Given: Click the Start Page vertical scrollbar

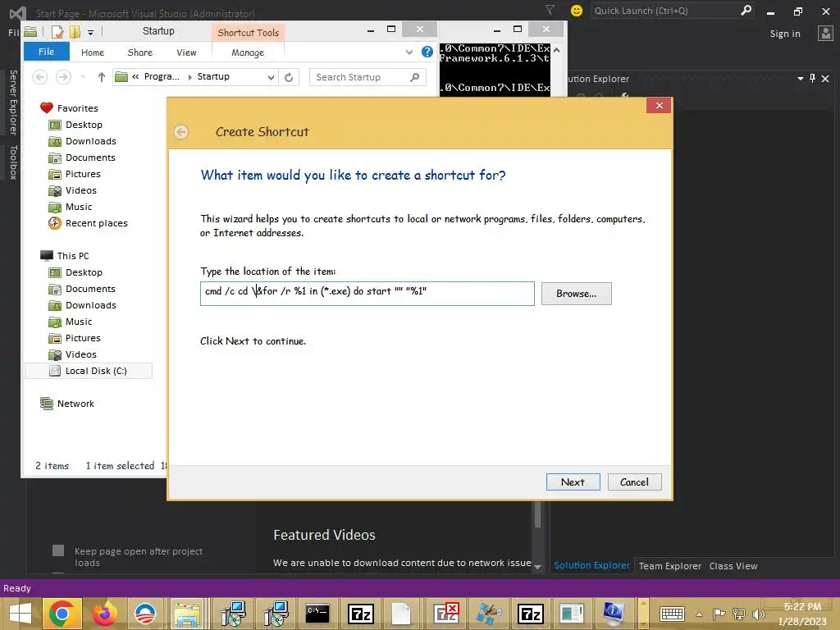Looking at the screenshot, I should tap(537, 514).
